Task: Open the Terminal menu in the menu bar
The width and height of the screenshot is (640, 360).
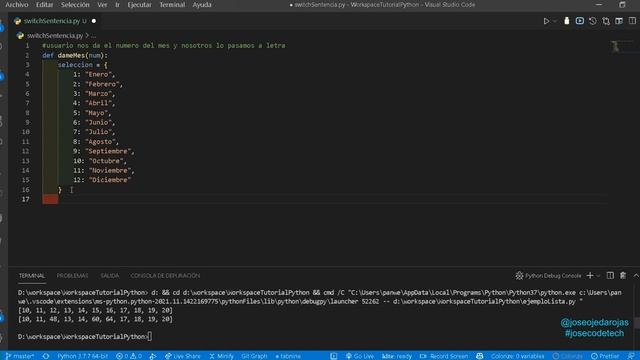Action: click(x=172, y=5)
